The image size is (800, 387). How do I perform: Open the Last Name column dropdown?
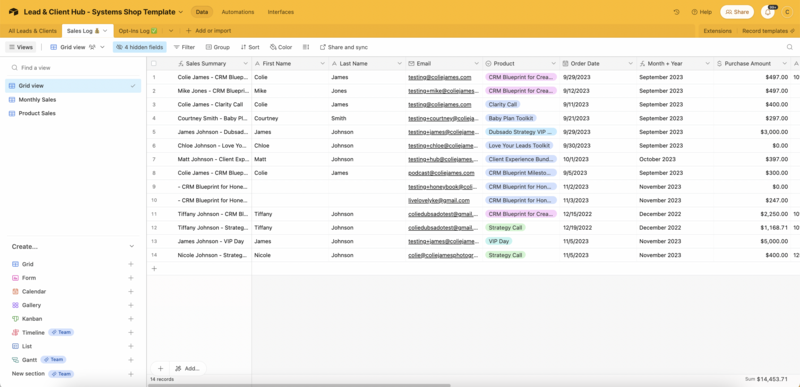pos(399,64)
